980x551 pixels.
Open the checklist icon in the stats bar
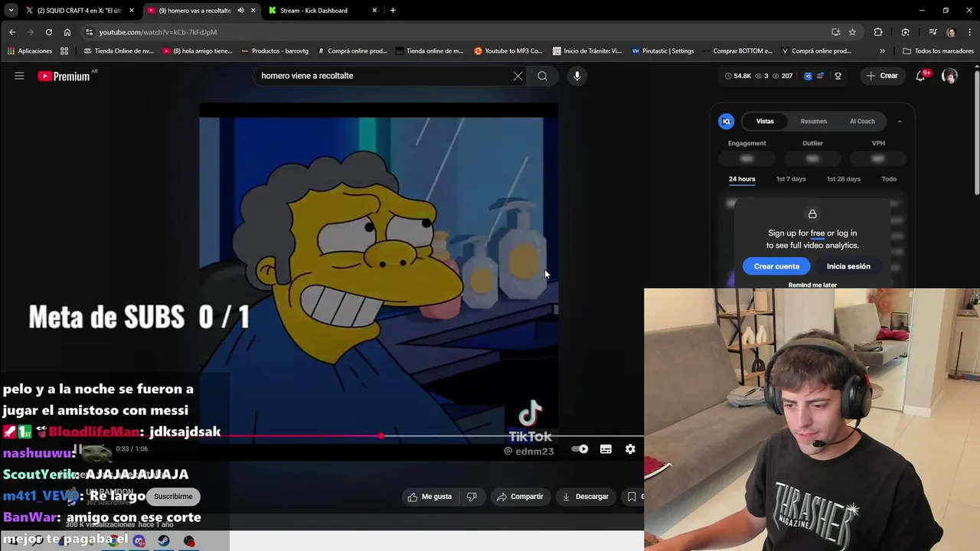821,76
